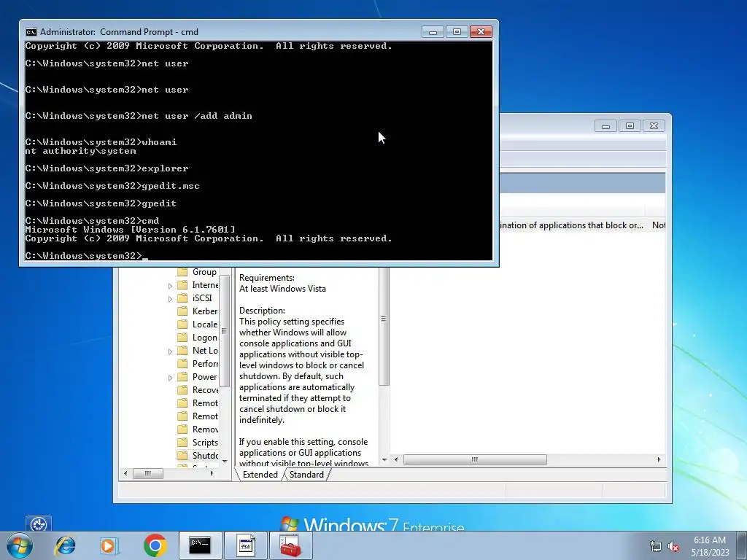
Task: Click the settings list horizontal scrollbar thumb
Action: (475, 459)
